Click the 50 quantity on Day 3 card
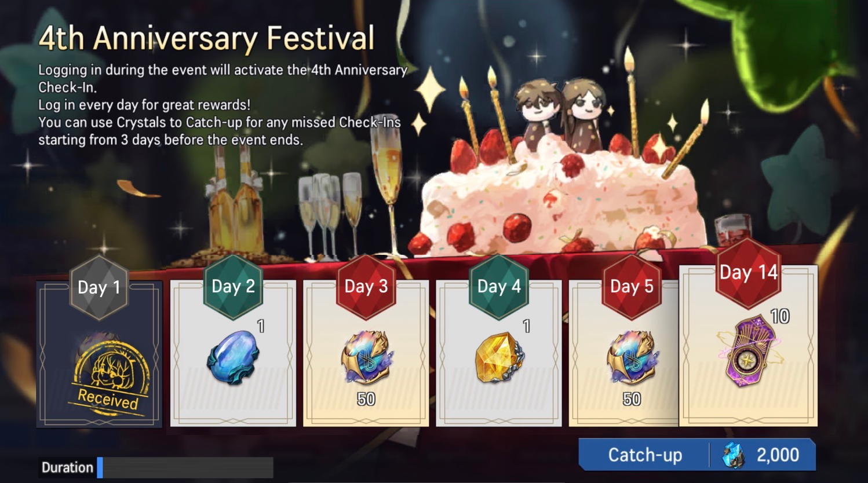 tap(366, 399)
